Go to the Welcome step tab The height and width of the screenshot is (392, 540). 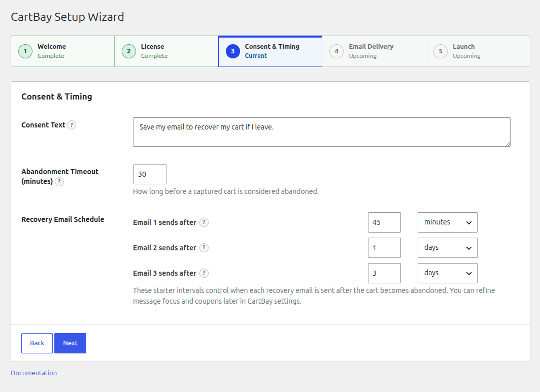[63, 51]
